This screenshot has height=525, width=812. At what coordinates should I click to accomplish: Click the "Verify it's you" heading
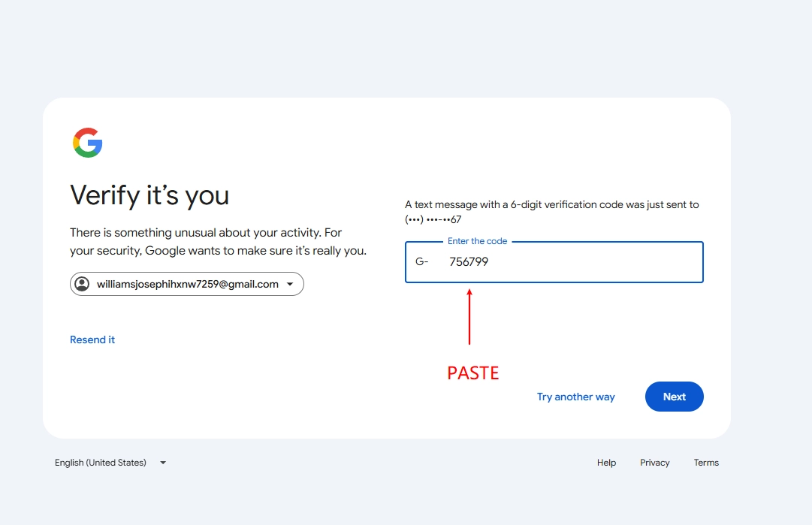coord(149,195)
